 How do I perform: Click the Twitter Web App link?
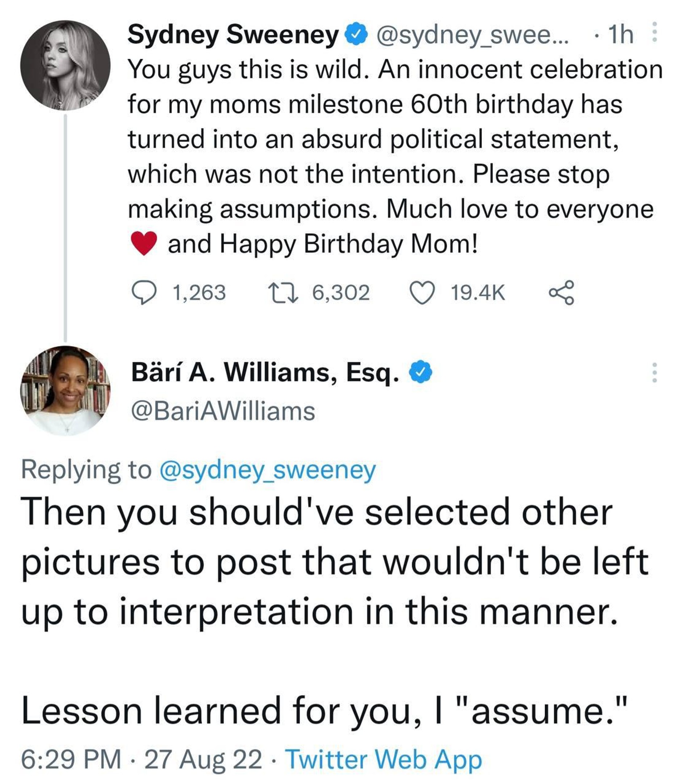384,759
